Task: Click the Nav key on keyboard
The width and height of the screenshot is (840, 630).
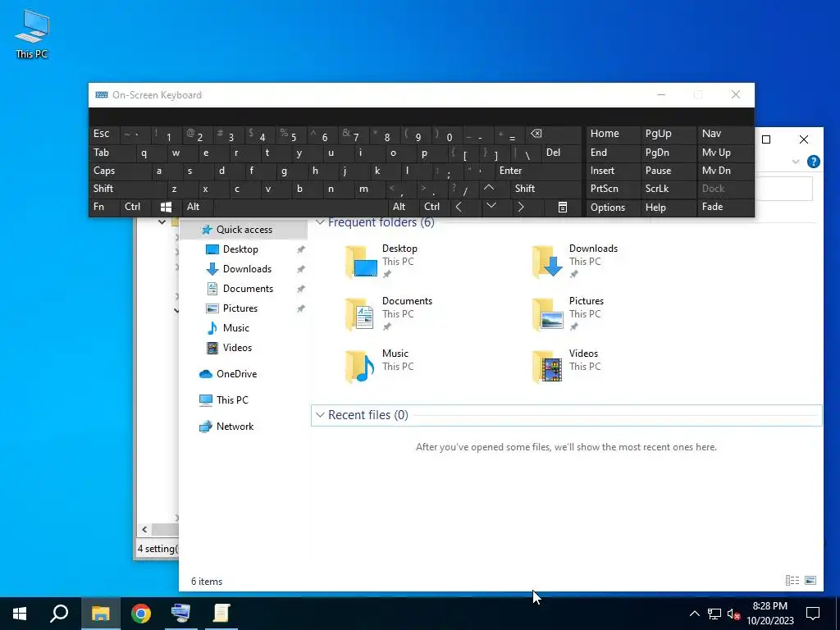Action: [724, 134]
